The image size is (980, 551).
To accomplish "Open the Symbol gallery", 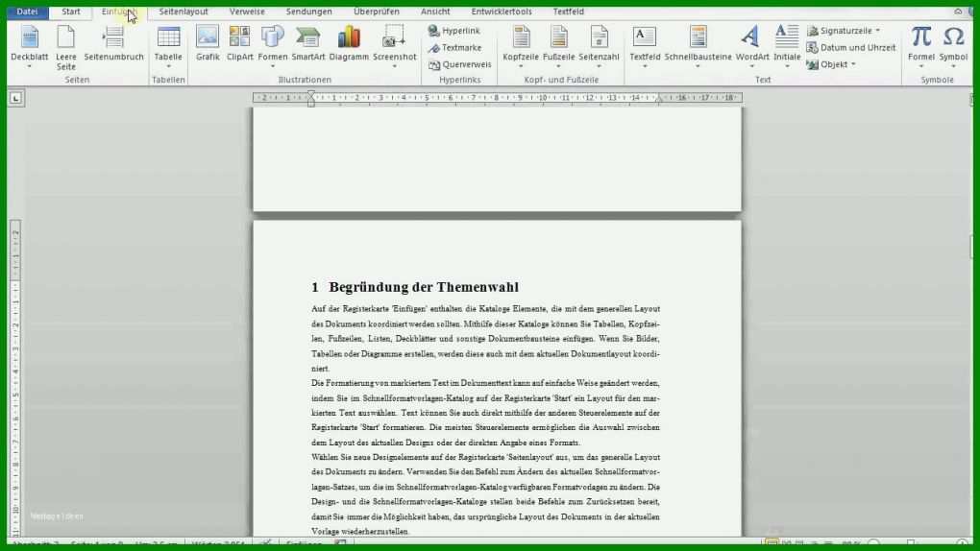I will 953,46.
